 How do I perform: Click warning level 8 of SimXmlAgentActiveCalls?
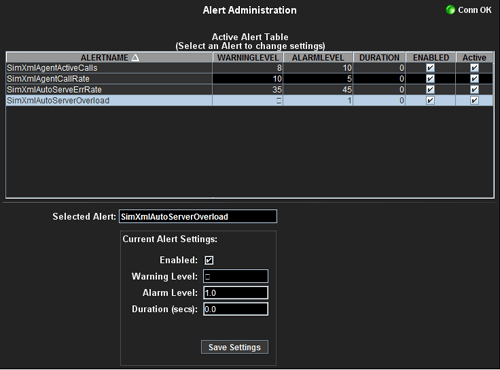point(279,68)
